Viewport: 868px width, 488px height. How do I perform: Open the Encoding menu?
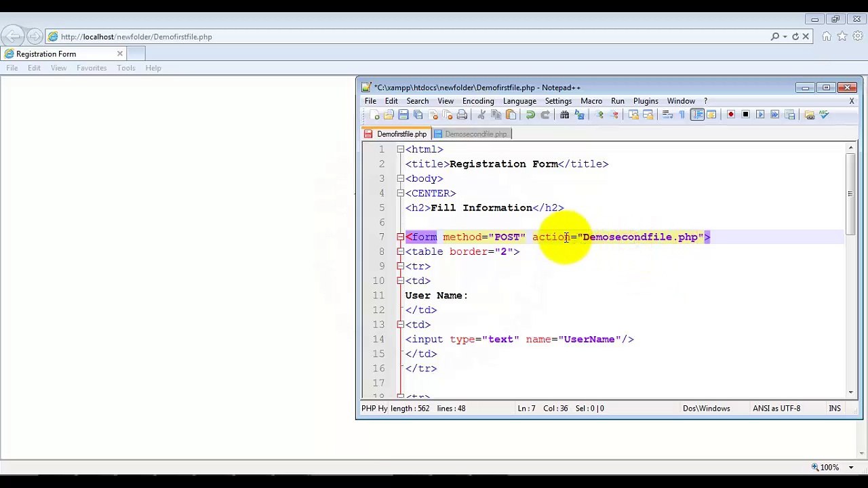[478, 101]
